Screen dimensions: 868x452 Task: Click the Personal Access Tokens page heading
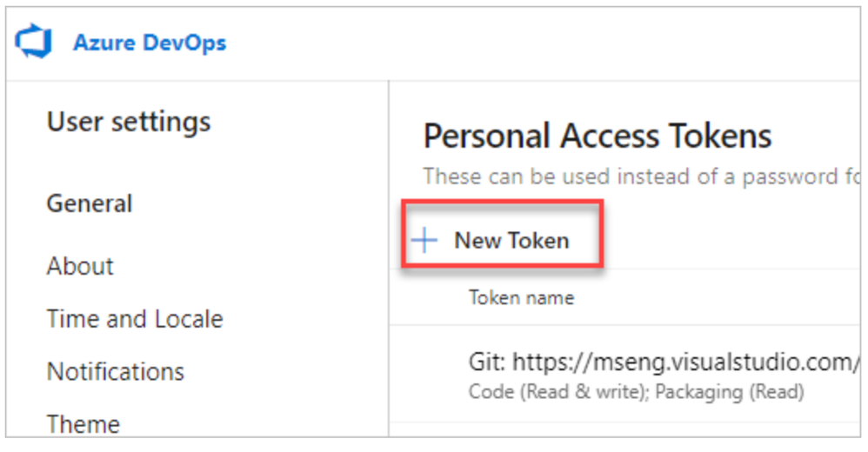(598, 136)
